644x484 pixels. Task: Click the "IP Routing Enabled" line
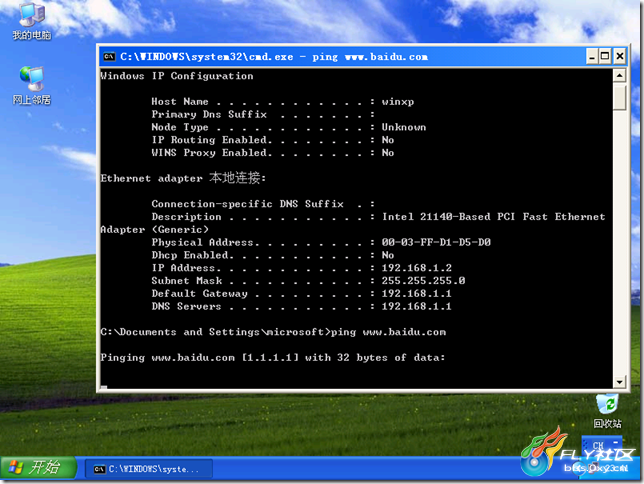pyautogui.click(x=273, y=140)
